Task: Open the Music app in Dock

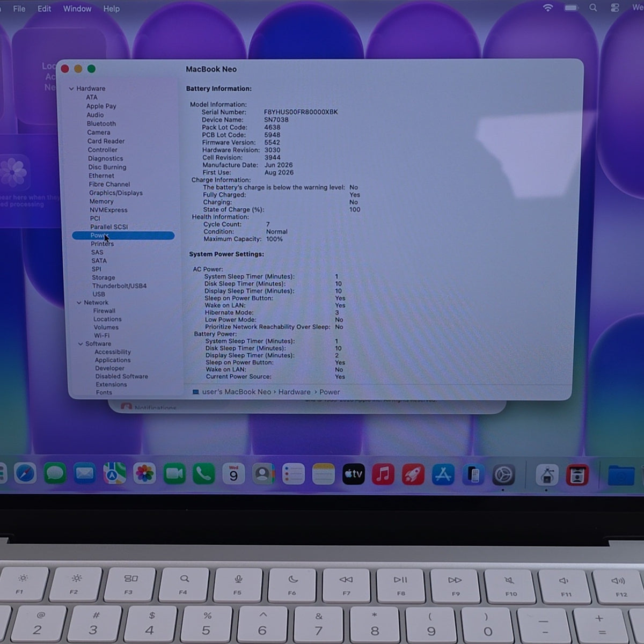Action: pyautogui.click(x=383, y=474)
